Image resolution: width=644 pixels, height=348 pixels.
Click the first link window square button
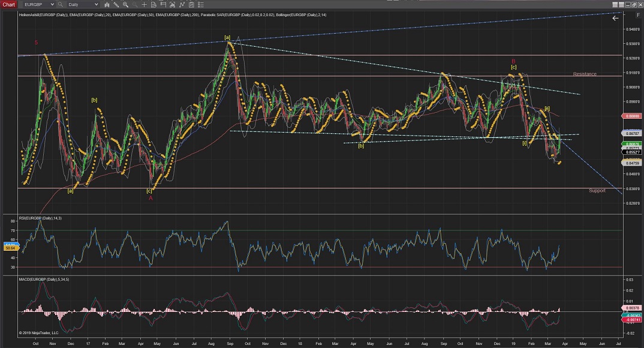615,5
